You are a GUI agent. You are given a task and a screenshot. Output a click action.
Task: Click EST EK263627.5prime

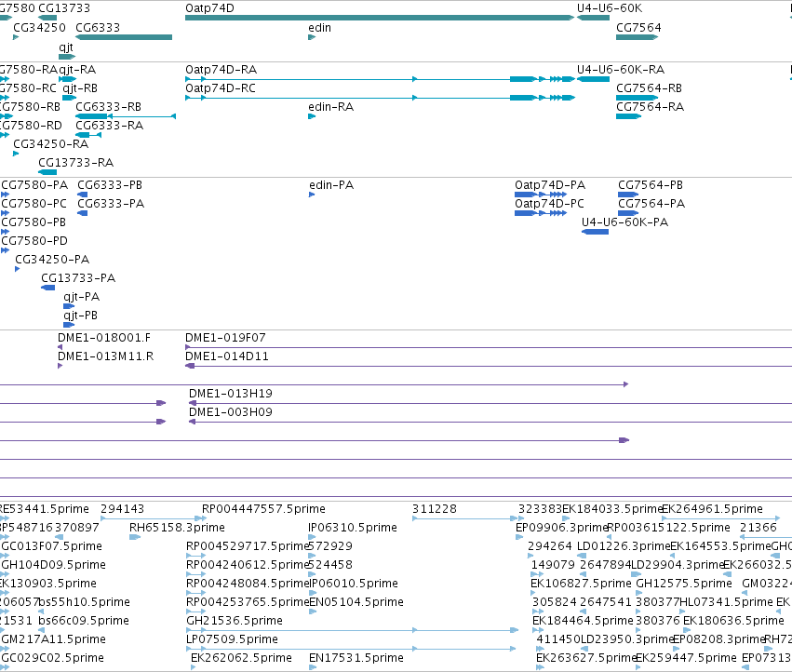tap(586, 658)
